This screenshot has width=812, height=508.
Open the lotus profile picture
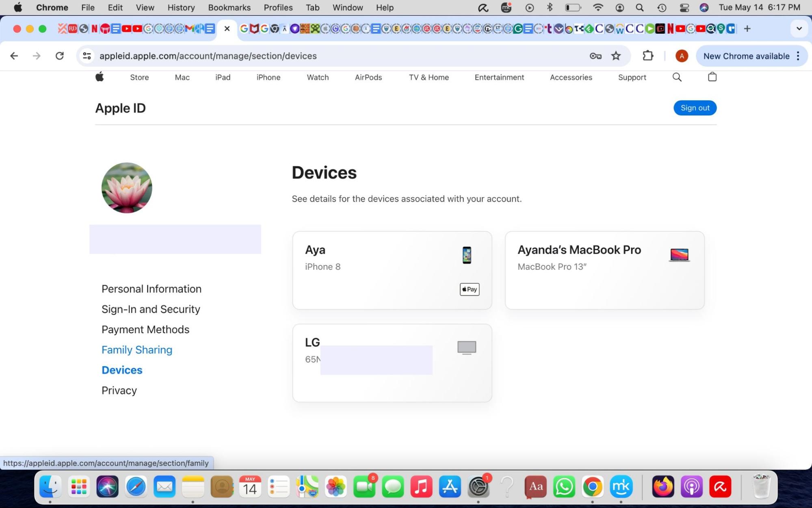(x=127, y=188)
